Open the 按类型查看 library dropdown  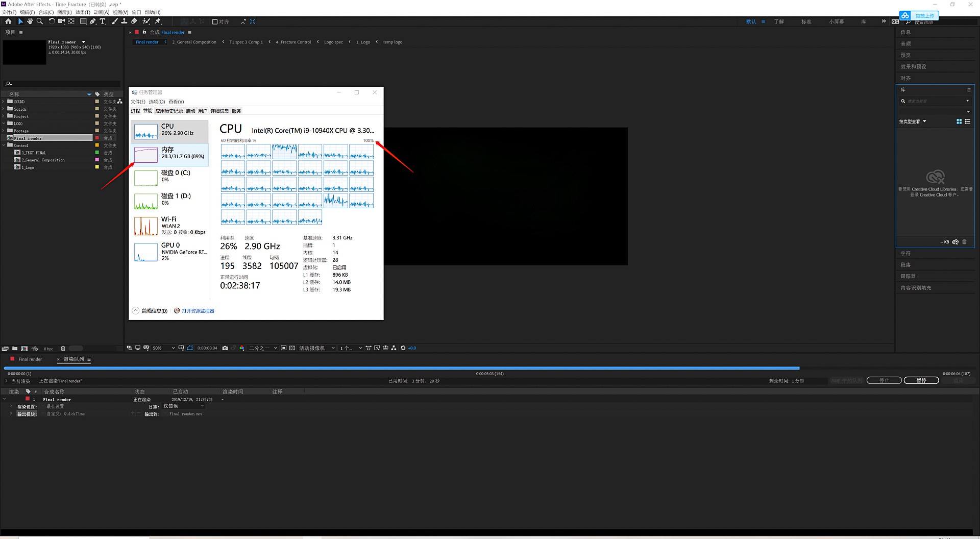click(x=913, y=121)
